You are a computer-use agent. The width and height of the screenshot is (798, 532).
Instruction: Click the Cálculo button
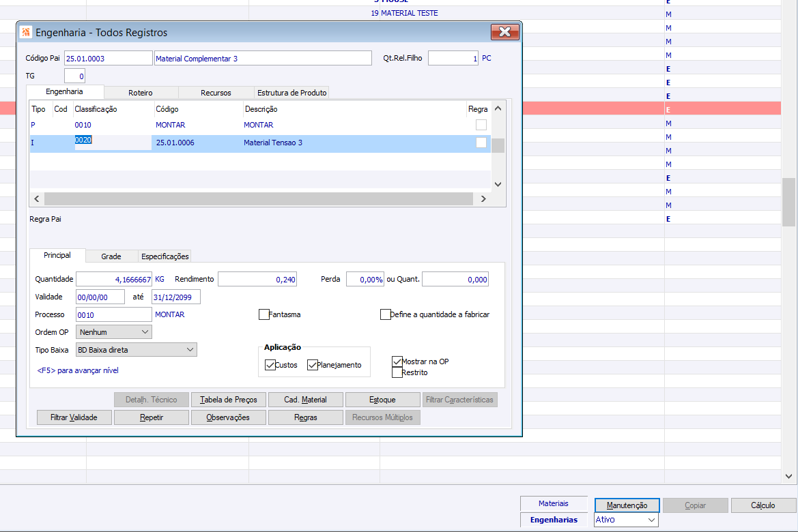[x=763, y=505]
